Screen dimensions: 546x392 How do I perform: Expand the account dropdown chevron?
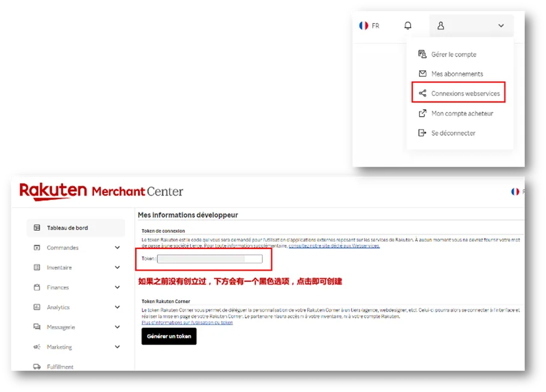501,26
